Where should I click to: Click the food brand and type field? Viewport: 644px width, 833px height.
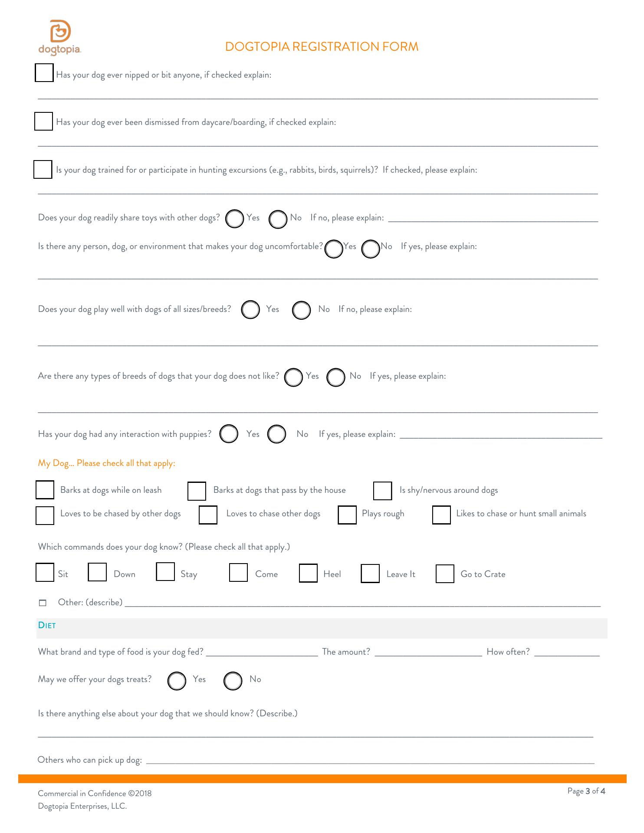click(x=262, y=652)
